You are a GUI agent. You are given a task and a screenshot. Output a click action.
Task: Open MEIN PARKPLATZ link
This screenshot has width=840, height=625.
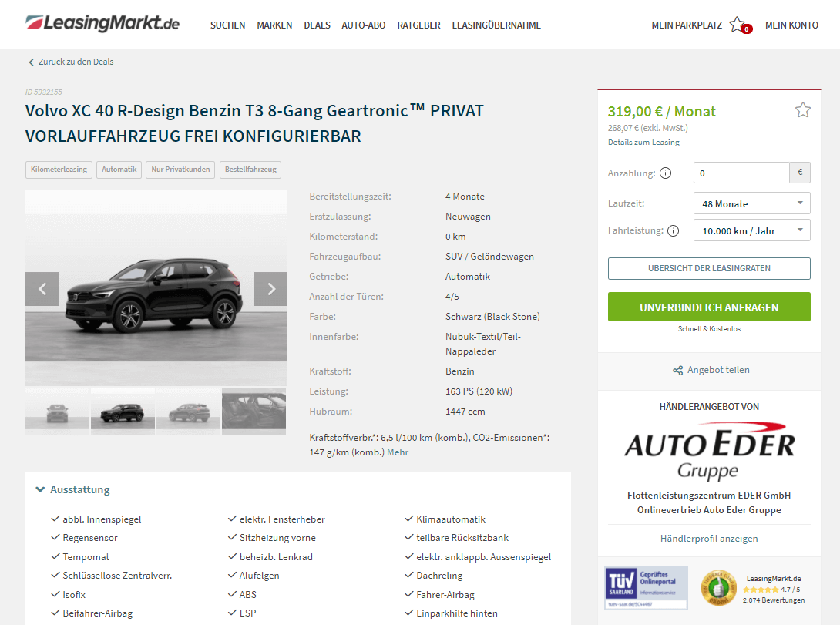[x=687, y=25]
